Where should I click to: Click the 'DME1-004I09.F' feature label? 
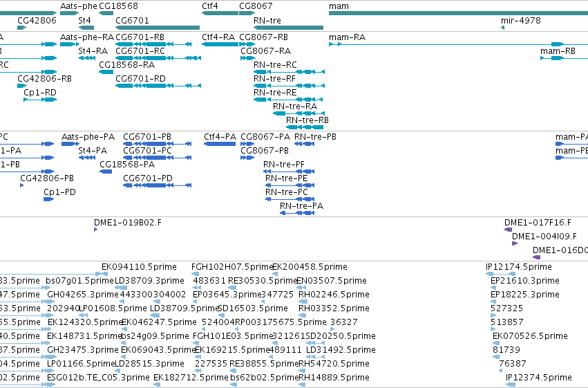coord(544,237)
